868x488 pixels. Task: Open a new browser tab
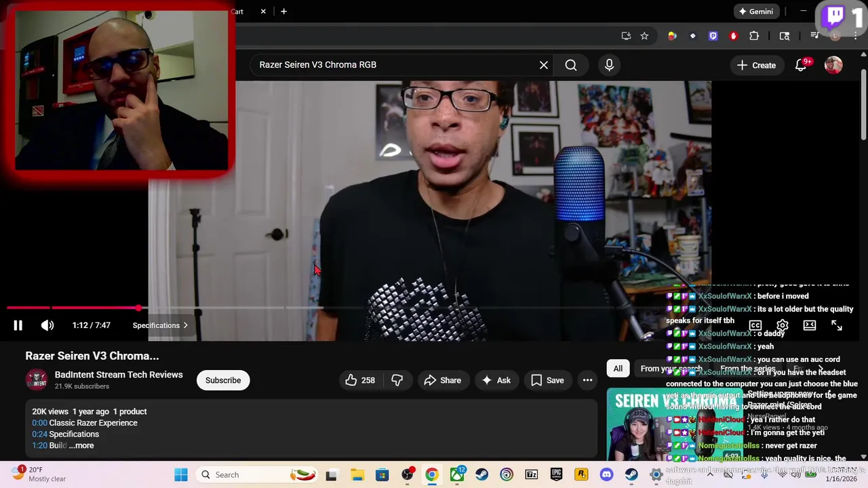pyautogui.click(x=283, y=12)
